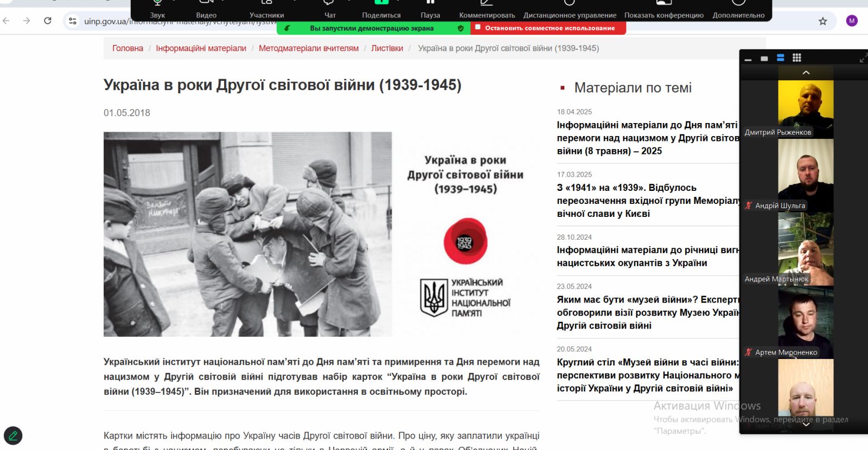Show earlier participants with the up chevron
The height and width of the screenshot is (450, 868).
point(806,73)
